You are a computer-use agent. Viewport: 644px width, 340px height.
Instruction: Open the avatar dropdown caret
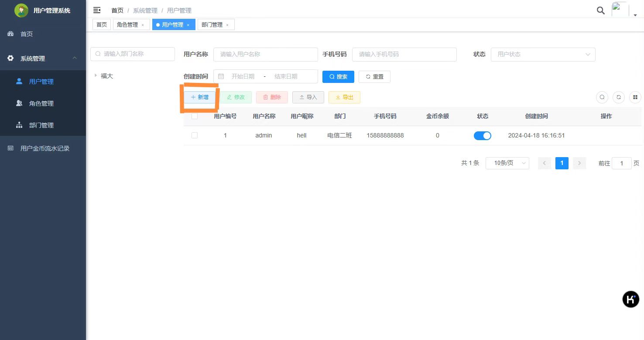pyautogui.click(x=635, y=15)
